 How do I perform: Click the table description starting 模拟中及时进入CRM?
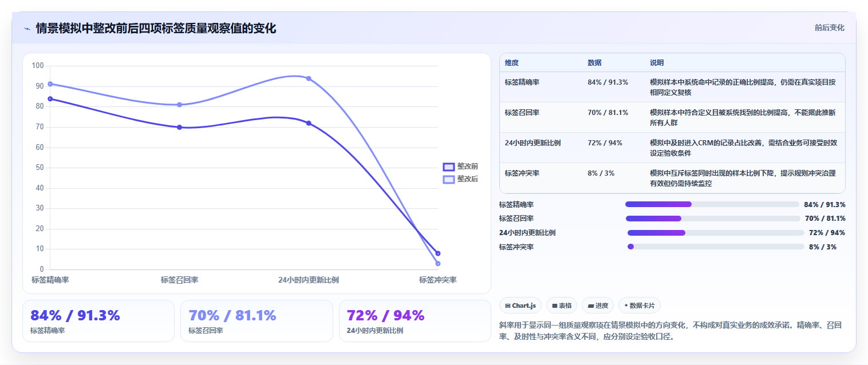(x=743, y=148)
